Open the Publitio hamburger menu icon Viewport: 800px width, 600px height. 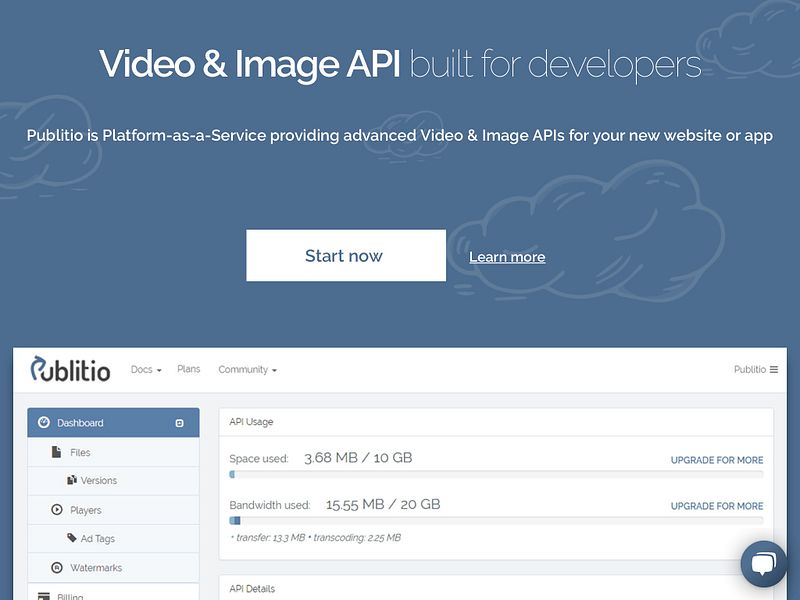click(774, 369)
